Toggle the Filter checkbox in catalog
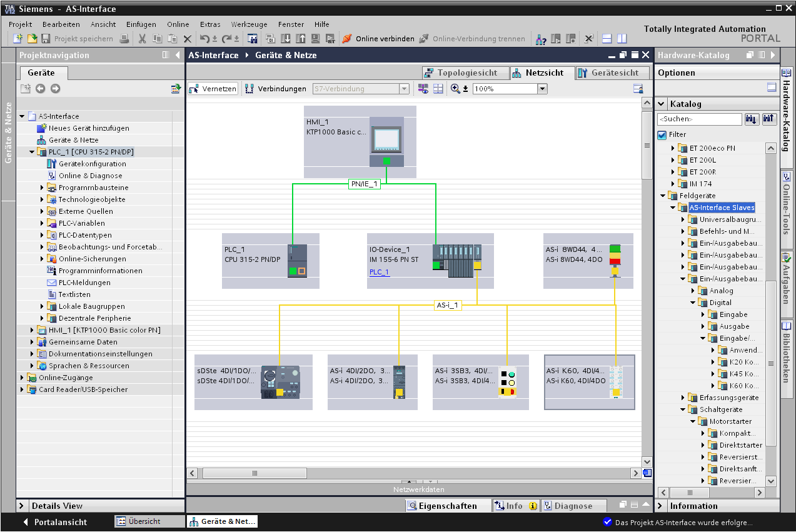 [x=662, y=134]
